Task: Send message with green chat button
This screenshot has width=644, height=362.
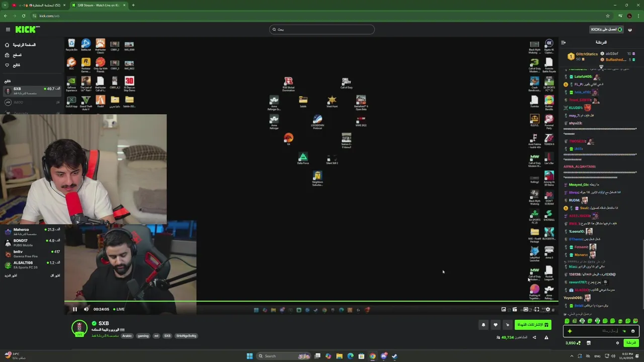Action: click(x=631, y=343)
